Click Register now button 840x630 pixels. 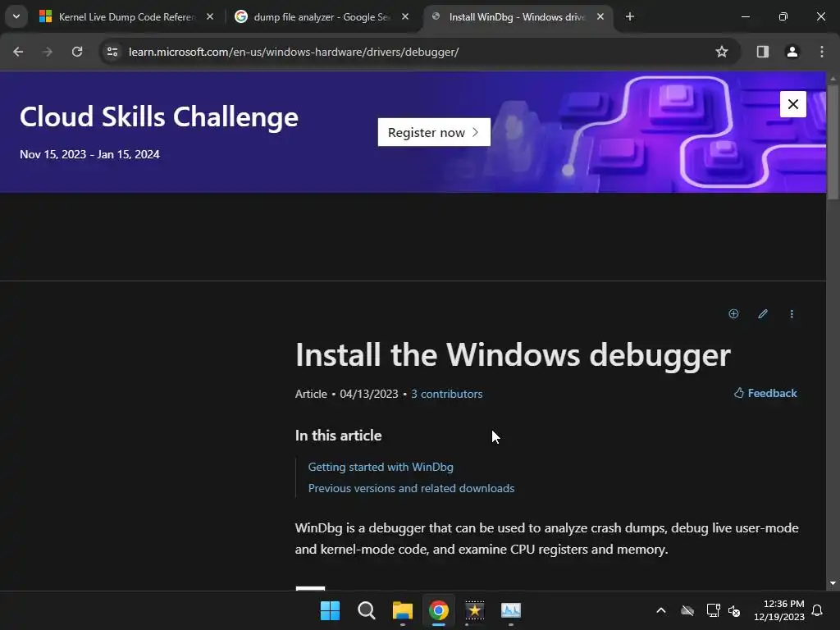[x=434, y=132]
